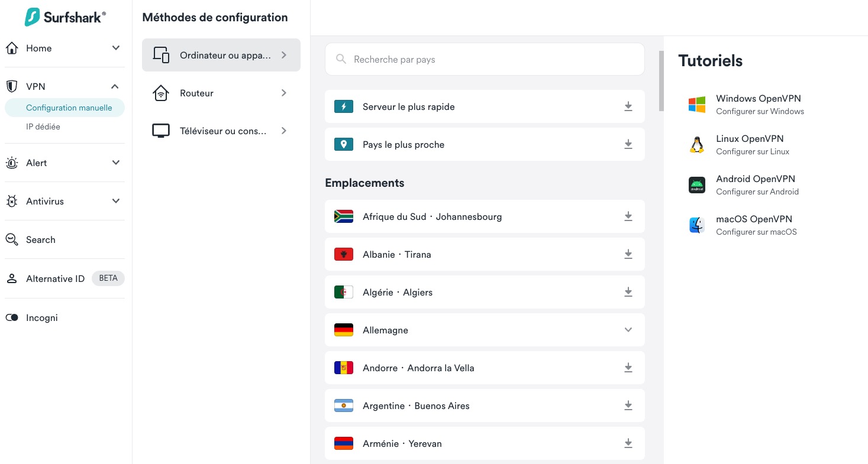Click the Antivirus bug icon

(12, 202)
